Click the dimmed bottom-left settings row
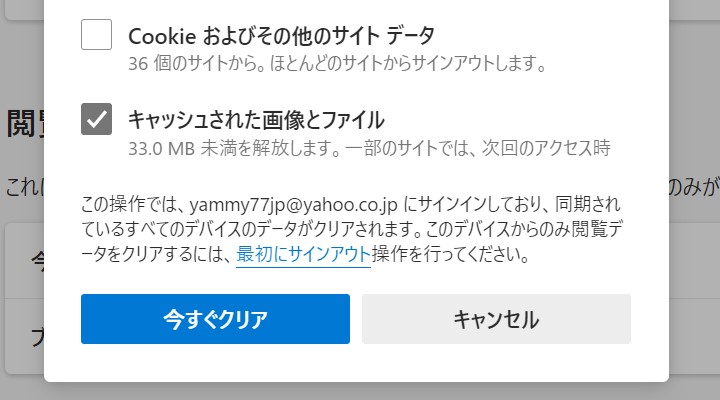Viewport: 720px width, 400px height. coord(24,337)
